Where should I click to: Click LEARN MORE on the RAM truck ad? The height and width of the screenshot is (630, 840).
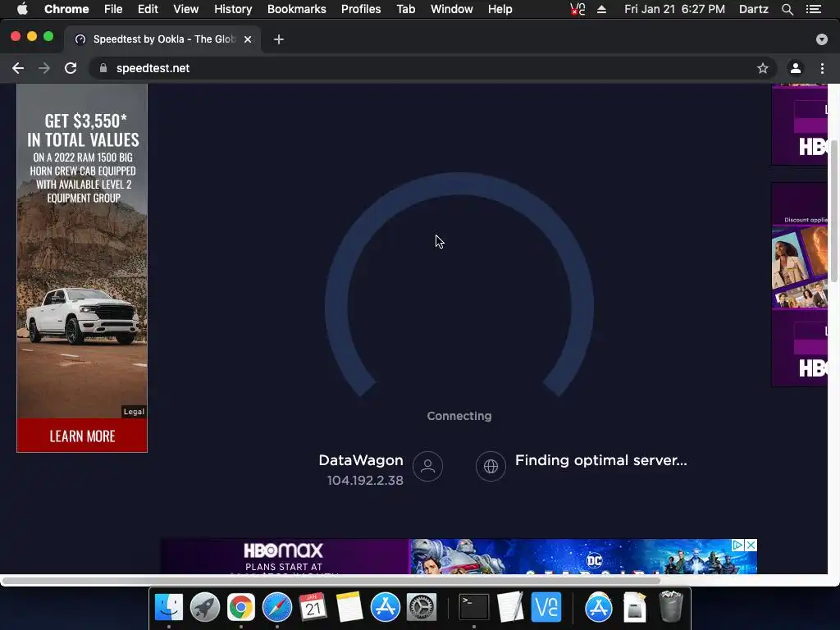point(82,436)
